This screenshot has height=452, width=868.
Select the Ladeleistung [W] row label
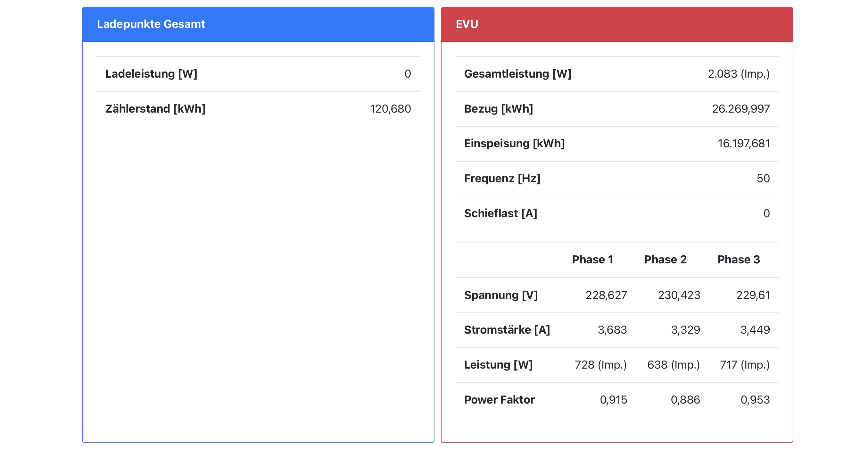coord(151,73)
